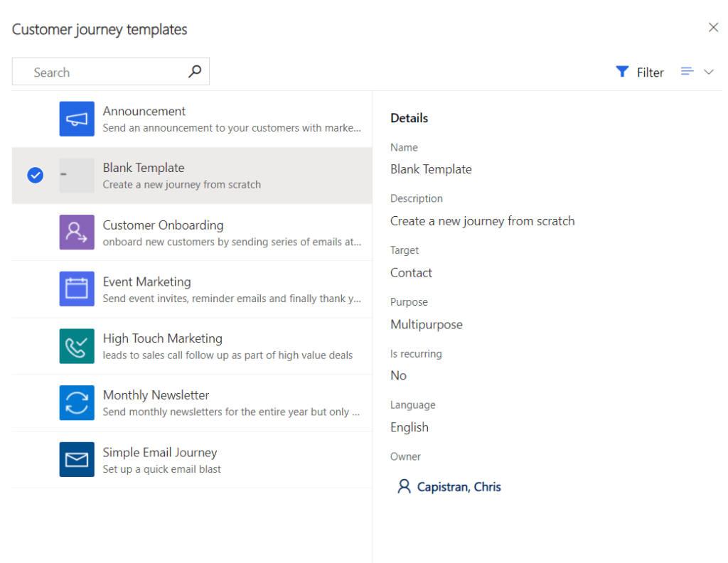728x563 pixels.
Task: Pick the High Touch Marketing description text
Action: (227, 355)
